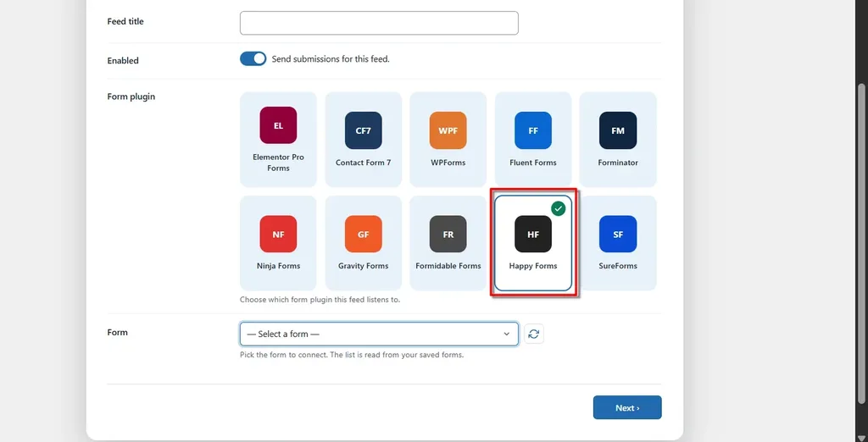The height and width of the screenshot is (442, 868).
Task: Click the 'Send submissions for this feed.' label
Action: (x=331, y=58)
